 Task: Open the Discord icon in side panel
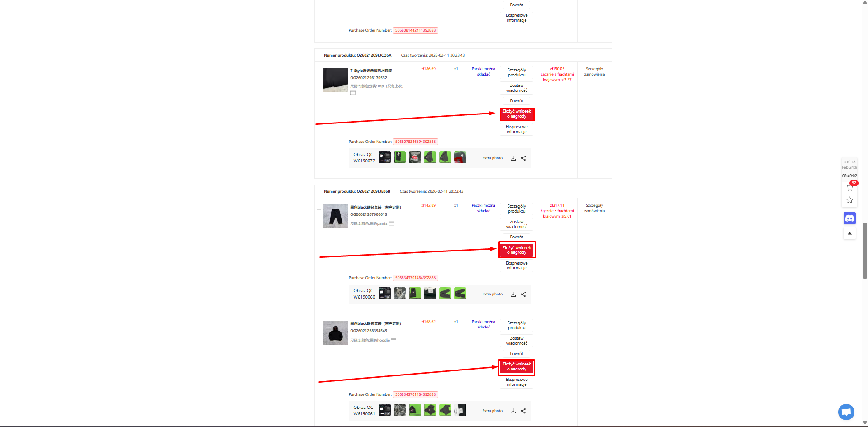(849, 218)
